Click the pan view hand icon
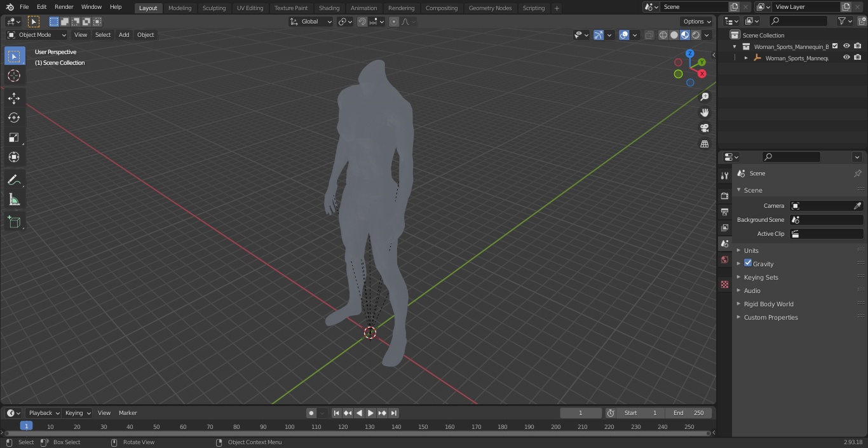 point(704,112)
